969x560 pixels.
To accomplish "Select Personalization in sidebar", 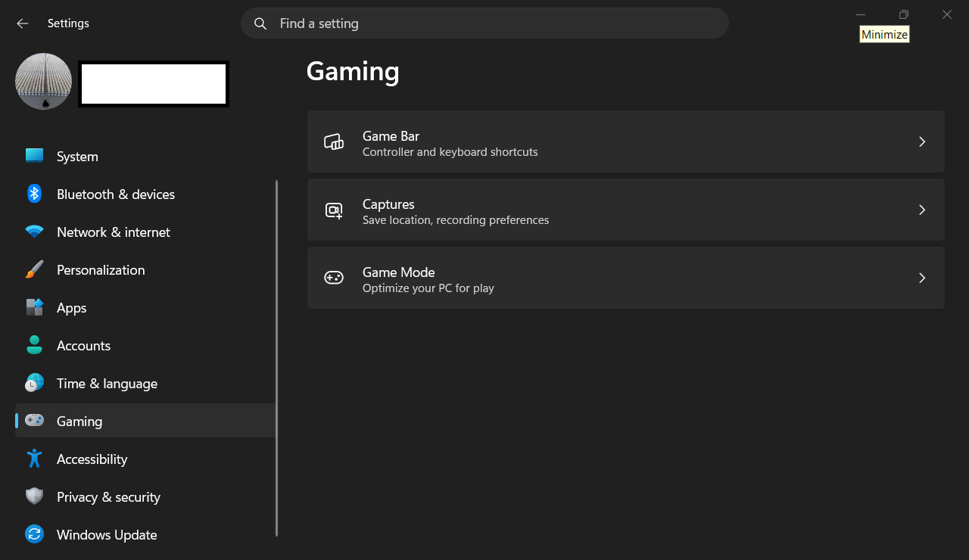I will (145, 269).
